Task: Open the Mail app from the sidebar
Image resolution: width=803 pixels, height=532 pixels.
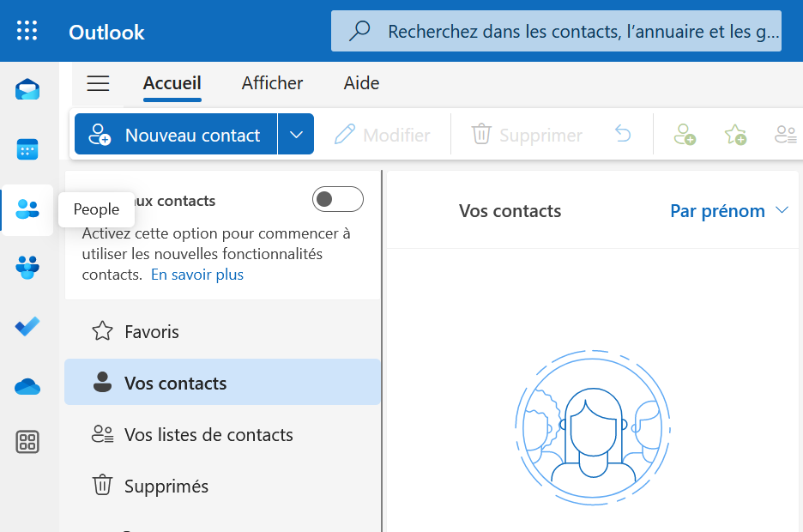Action: tap(27, 88)
